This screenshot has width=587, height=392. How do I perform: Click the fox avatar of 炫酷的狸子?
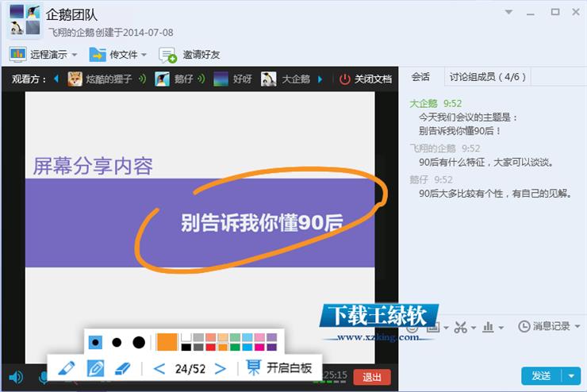pyautogui.click(x=75, y=79)
